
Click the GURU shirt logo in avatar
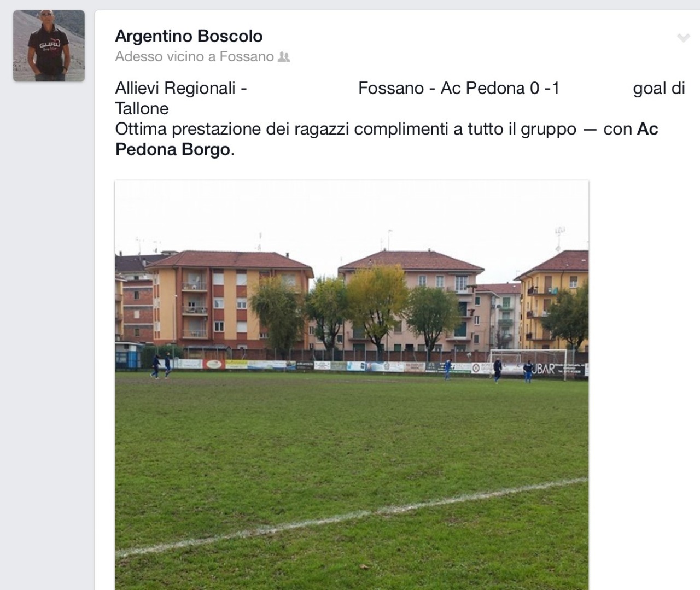tap(41, 48)
